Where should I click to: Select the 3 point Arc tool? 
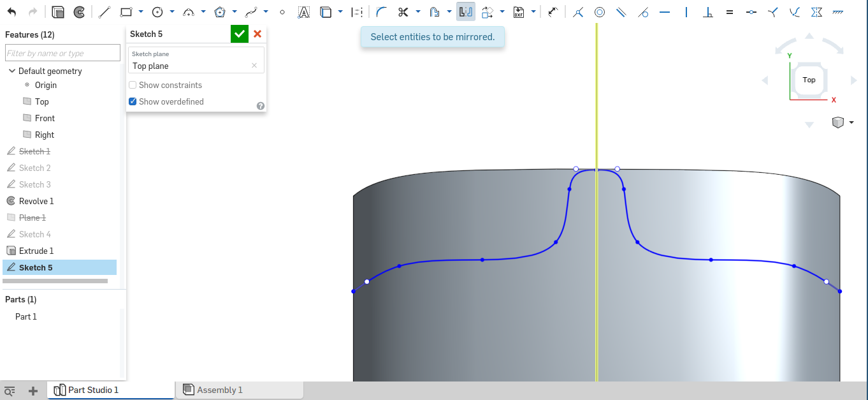click(x=189, y=11)
